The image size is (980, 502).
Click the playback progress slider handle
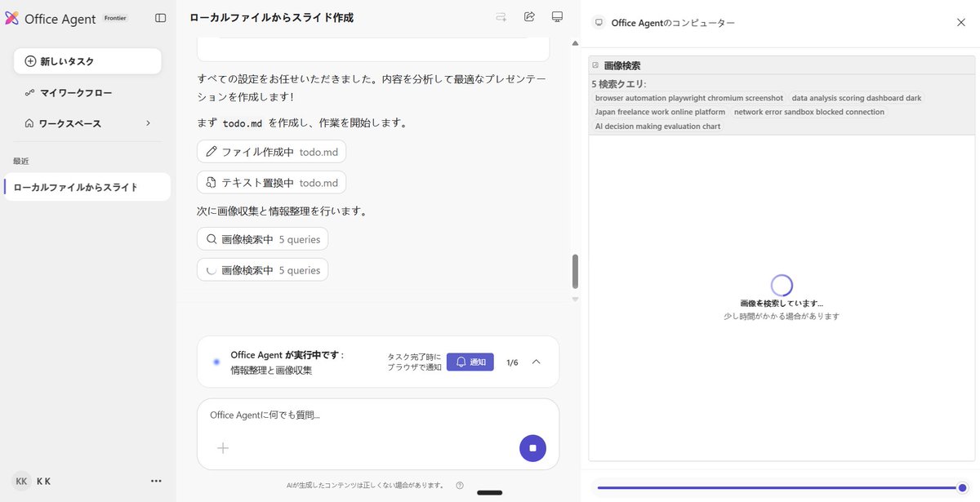(x=962, y=488)
